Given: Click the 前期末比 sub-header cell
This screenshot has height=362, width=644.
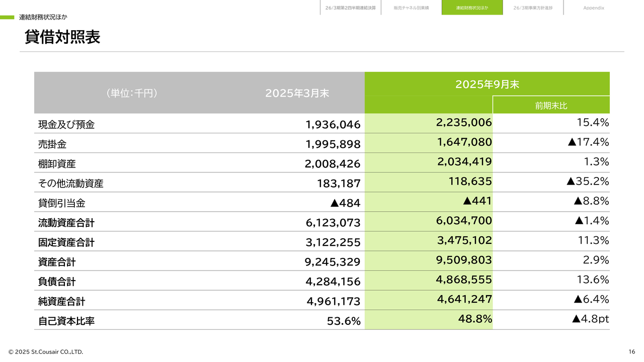Looking at the screenshot, I should 551,106.
